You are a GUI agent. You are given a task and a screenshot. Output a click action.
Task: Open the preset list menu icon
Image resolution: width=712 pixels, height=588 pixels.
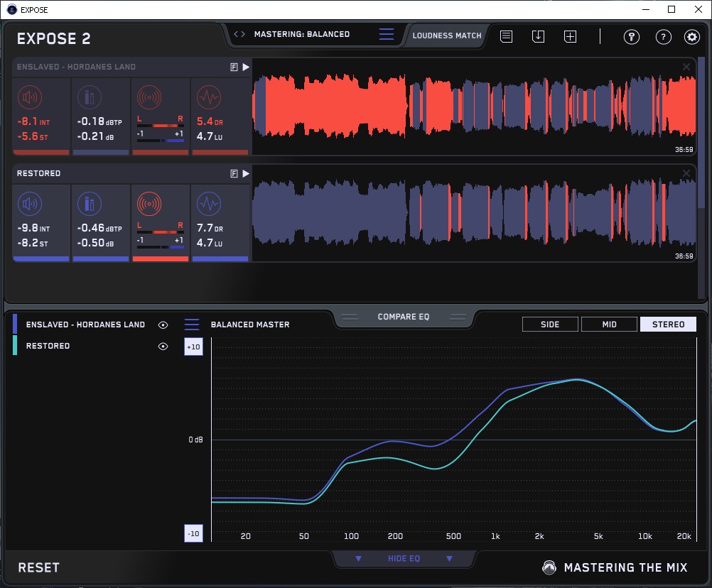click(387, 34)
